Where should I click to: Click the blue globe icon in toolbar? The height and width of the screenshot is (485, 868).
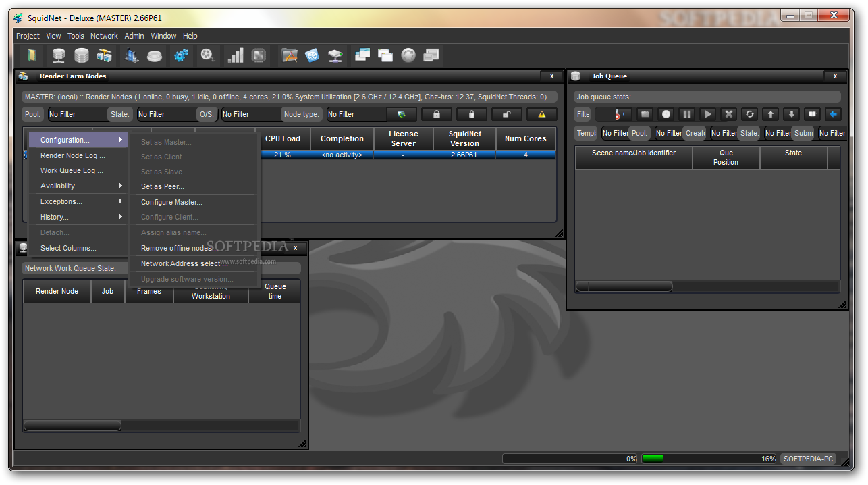pos(312,55)
